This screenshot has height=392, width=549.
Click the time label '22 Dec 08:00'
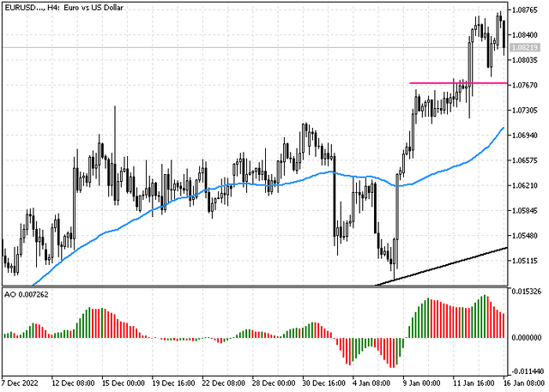pyautogui.click(x=223, y=383)
